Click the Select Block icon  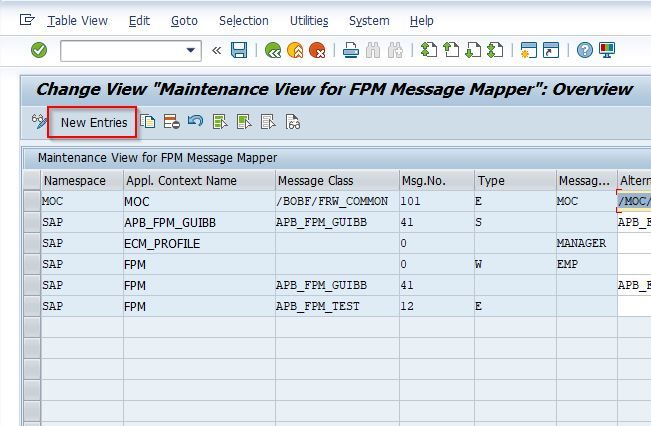coord(244,122)
